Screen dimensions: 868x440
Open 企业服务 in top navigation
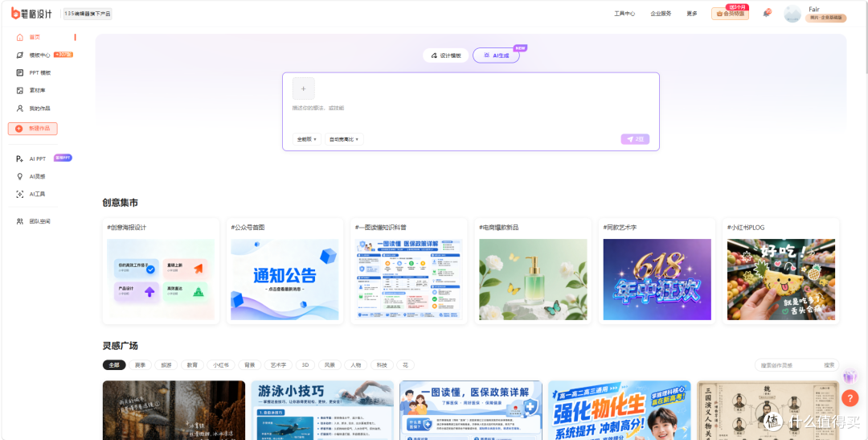tap(661, 14)
